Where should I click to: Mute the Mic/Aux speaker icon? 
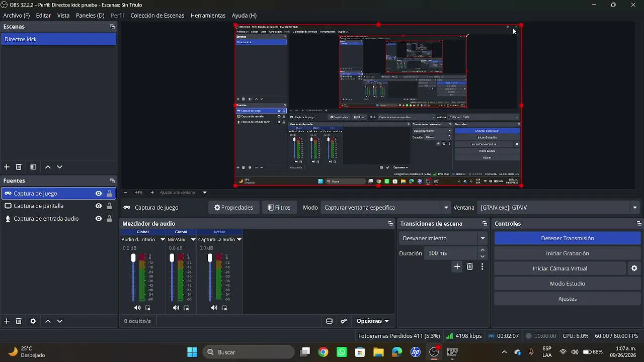pos(176,308)
